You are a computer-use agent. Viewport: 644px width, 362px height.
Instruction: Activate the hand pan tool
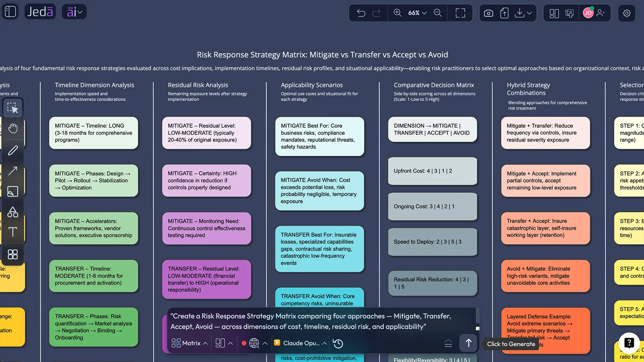point(13,128)
